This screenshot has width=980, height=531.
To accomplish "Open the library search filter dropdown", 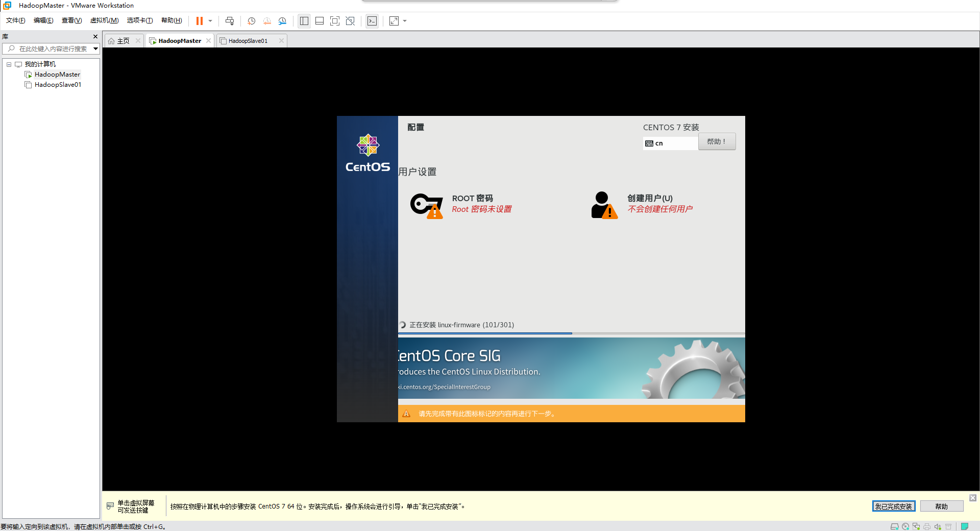I will click(95, 49).
